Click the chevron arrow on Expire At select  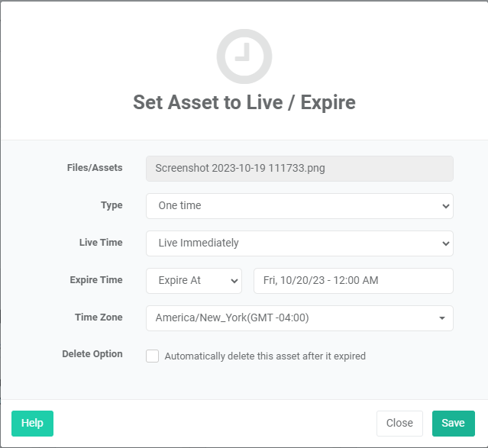click(234, 281)
